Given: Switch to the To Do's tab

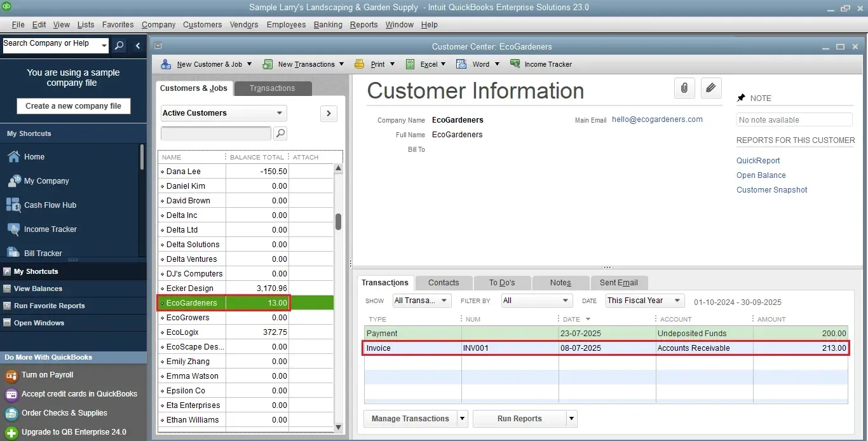Looking at the screenshot, I should [x=502, y=283].
